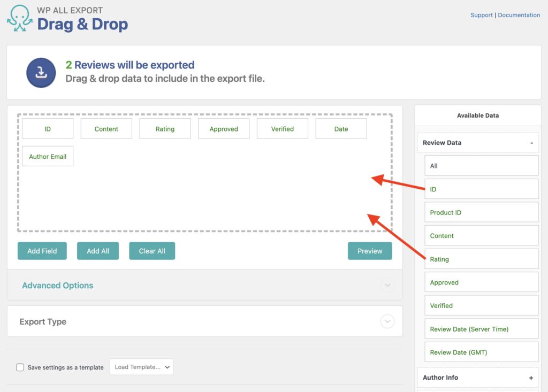548x392 pixels.
Task: Collapse the Review Data section
Action: click(531, 143)
